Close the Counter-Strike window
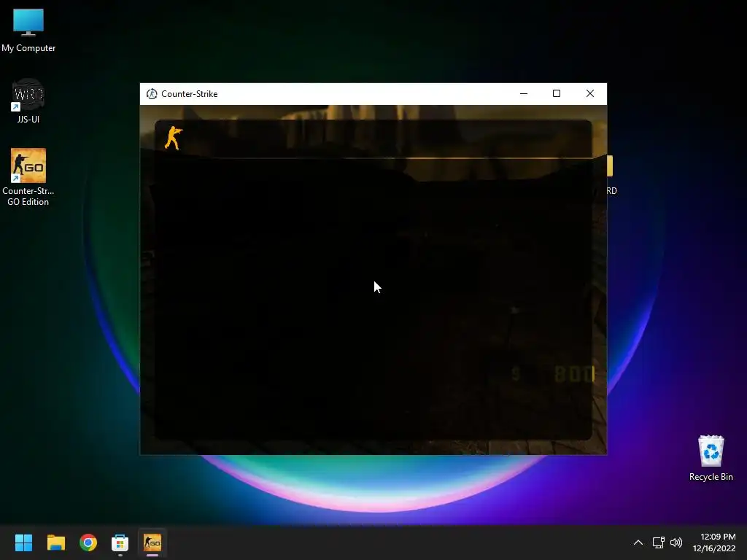747x560 pixels. click(x=589, y=94)
